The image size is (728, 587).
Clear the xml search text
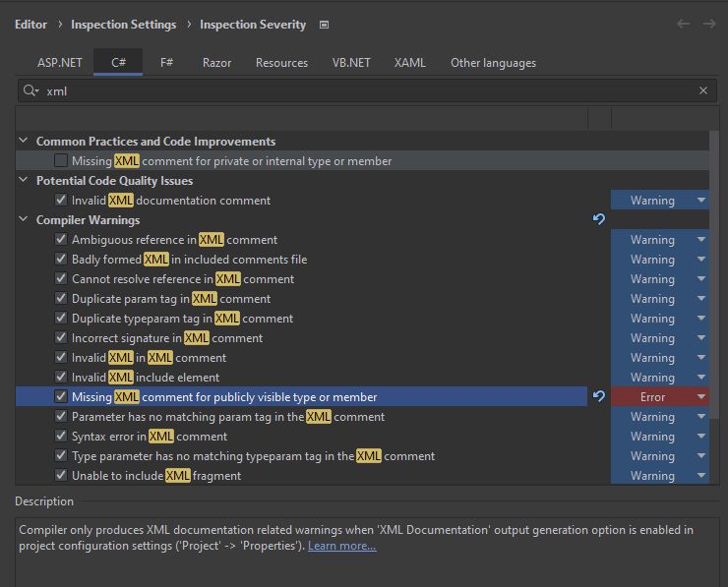(703, 90)
